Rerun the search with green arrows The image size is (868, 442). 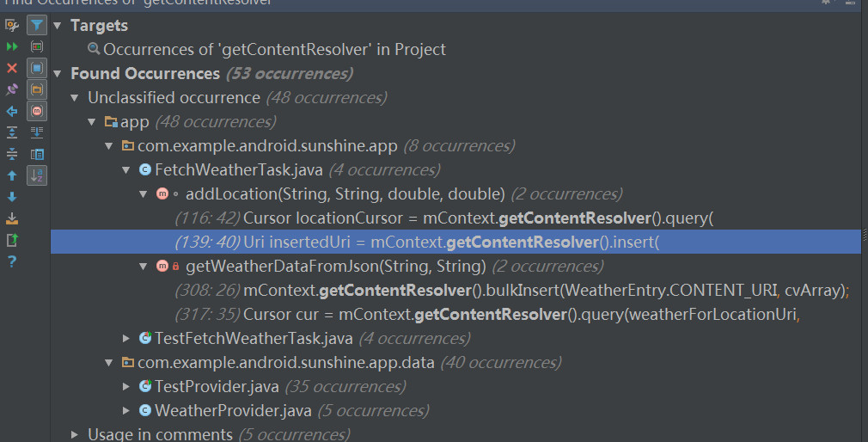(x=12, y=46)
